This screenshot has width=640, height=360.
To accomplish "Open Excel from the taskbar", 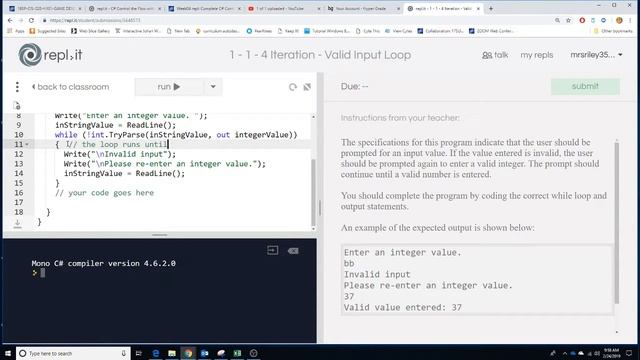I will 237,353.
